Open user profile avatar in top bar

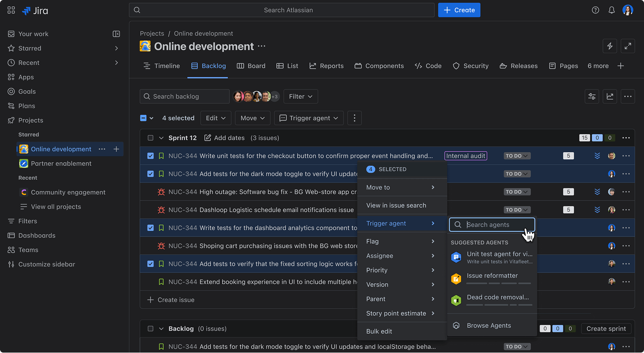click(628, 10)
